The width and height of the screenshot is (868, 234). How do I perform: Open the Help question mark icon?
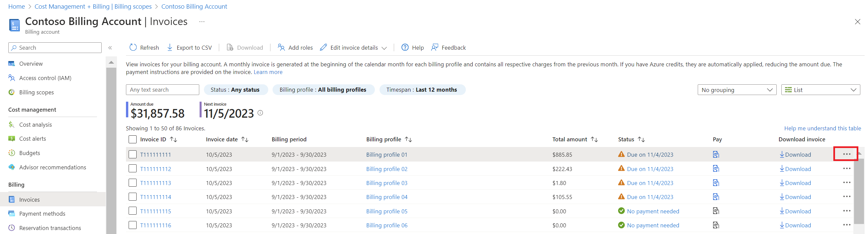[405, 48]
